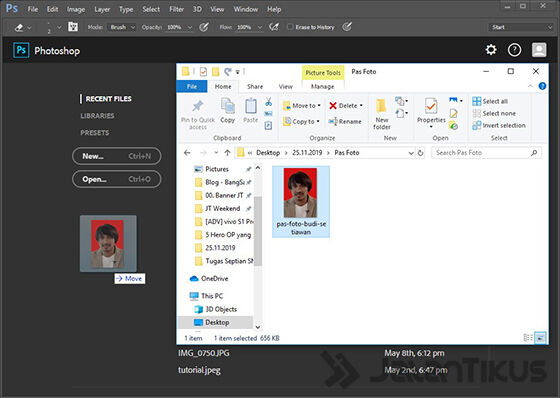
Task: Open the address bar history dropdown
Action: pos(411,153)
